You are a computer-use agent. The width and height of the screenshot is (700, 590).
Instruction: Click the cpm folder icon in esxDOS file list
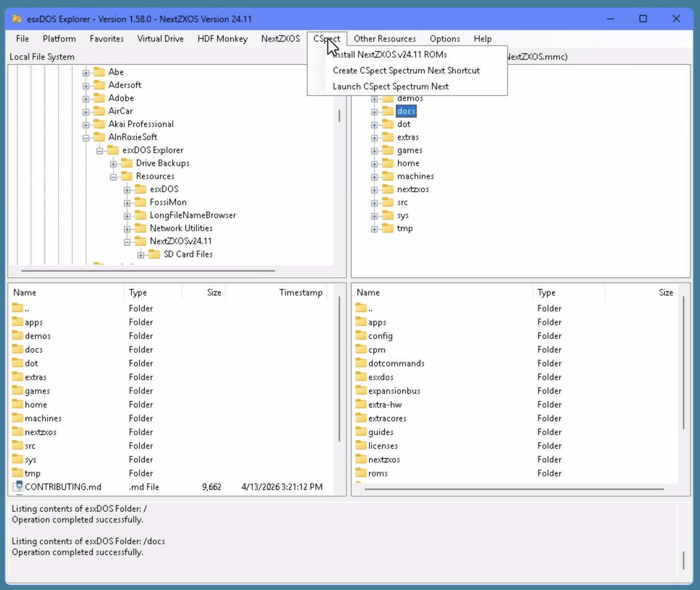(x=361, y=349)
